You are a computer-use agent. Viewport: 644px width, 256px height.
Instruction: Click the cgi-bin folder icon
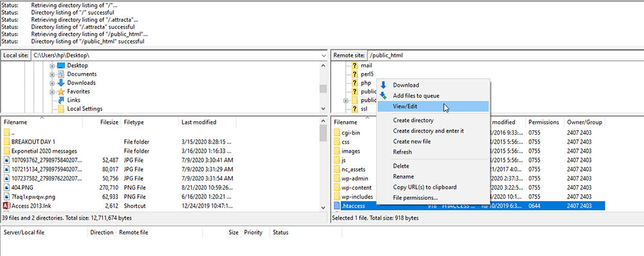tap(337, 133)
